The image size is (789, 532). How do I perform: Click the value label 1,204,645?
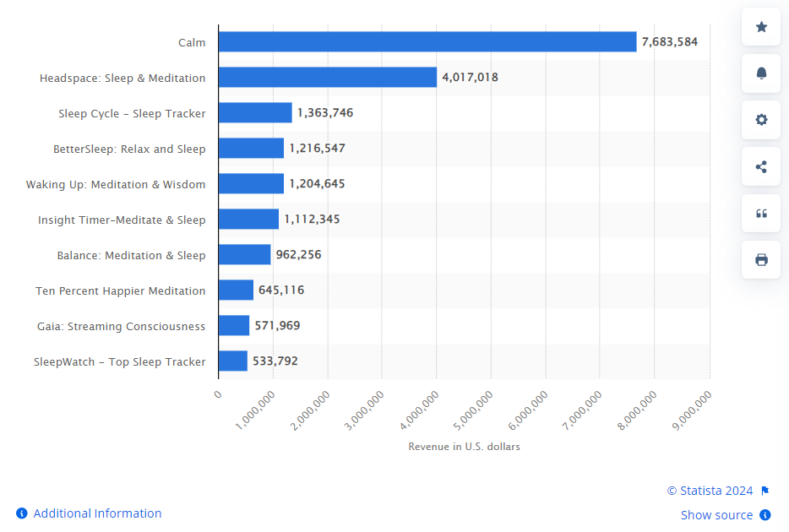317,183
